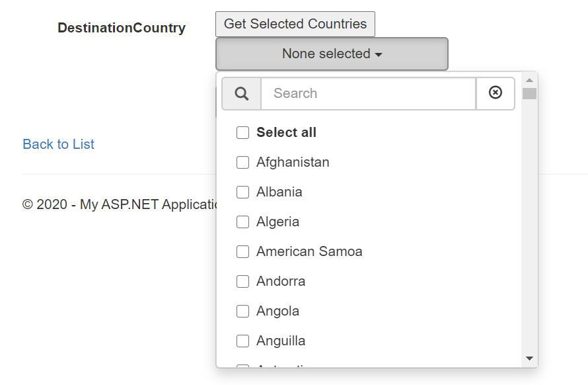
Task: Choose the American Samoa label in list
Action: click(x=309, y=251)
